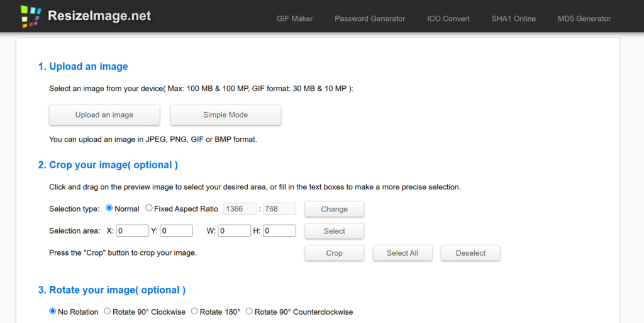Click the W width input box
Image resolution: width=644 pixels, height=323 pixels.
234,230
